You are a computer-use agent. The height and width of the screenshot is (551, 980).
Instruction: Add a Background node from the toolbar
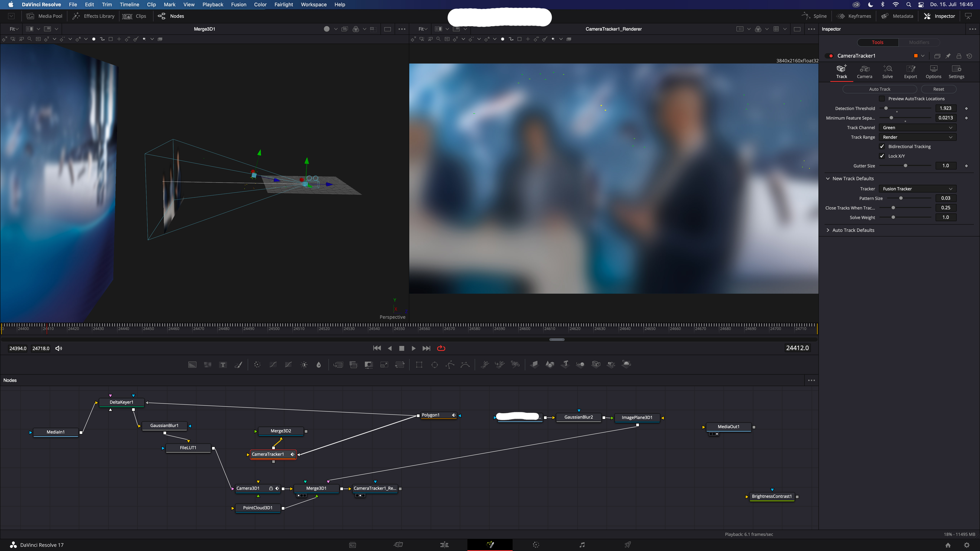192,365
